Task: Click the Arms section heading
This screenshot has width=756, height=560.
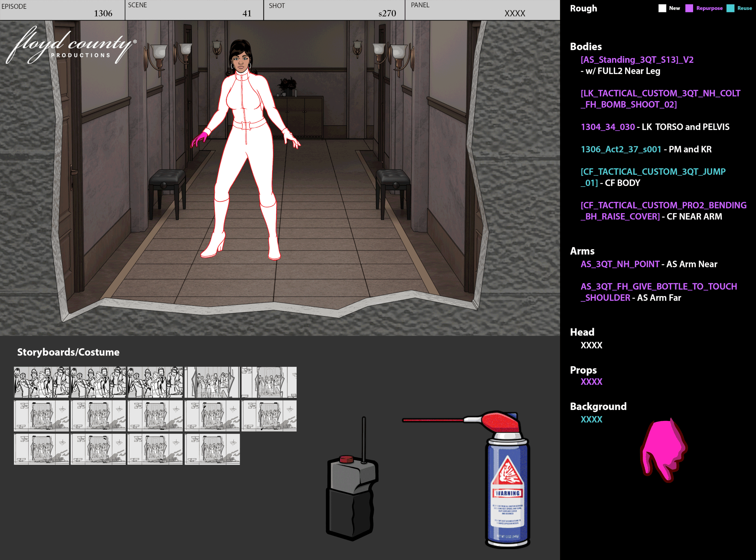Action: (x=582, y=251)
